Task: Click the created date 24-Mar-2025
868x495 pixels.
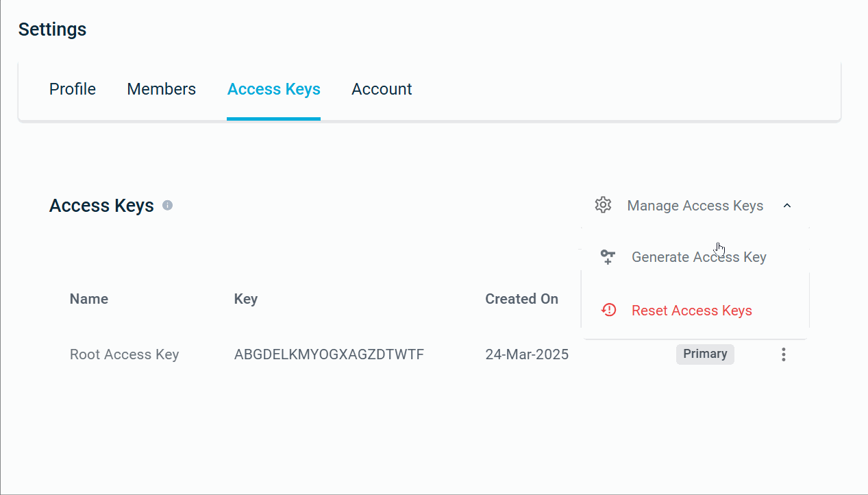Action: 527,354
